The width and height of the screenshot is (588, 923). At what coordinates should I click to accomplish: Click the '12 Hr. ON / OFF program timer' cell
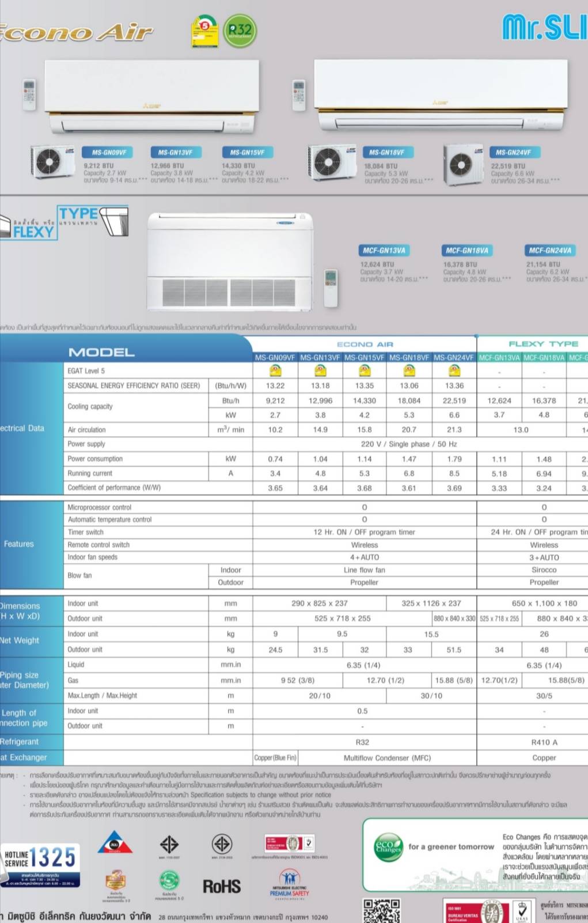365,532
